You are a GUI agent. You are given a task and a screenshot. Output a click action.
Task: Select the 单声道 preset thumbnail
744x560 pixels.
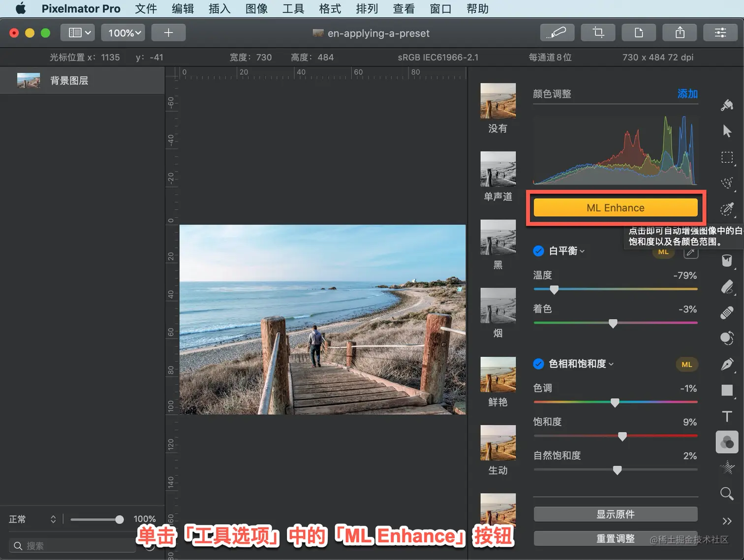pos(498,169)
